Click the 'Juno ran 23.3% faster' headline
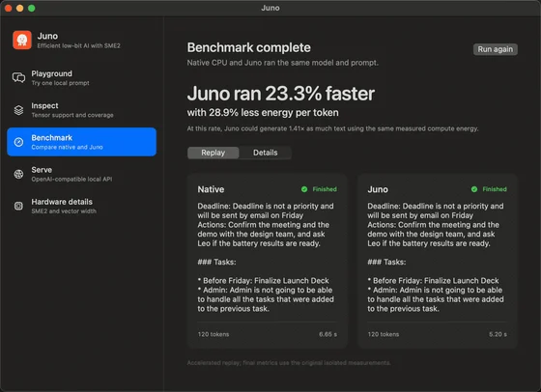This screenshot has width=541, height=392. click(281, 94)
